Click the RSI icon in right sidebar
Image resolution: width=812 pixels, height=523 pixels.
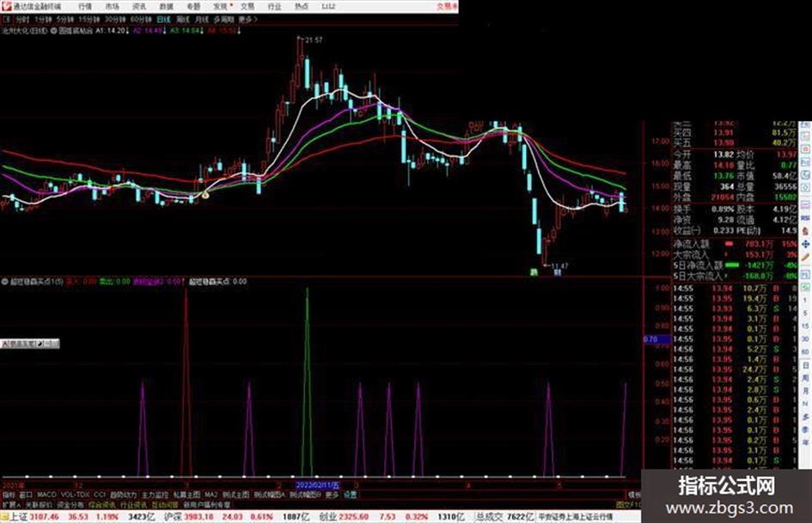(805, 219)
